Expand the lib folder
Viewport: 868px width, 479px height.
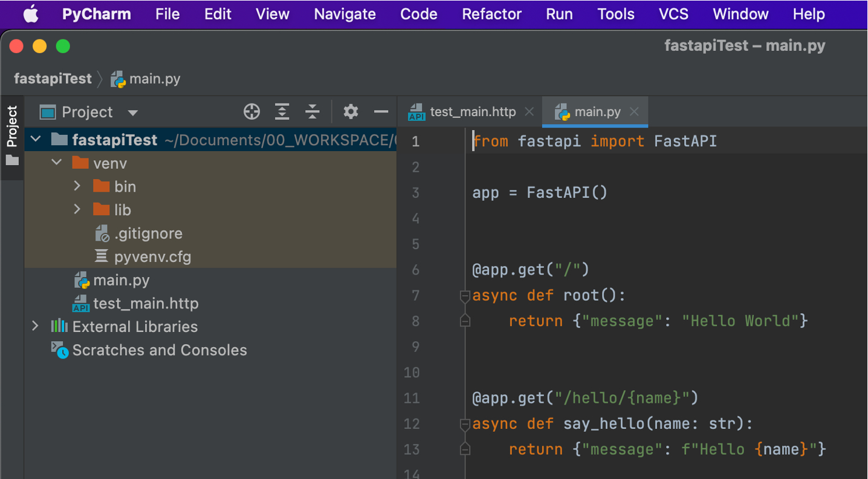[77, 209]
